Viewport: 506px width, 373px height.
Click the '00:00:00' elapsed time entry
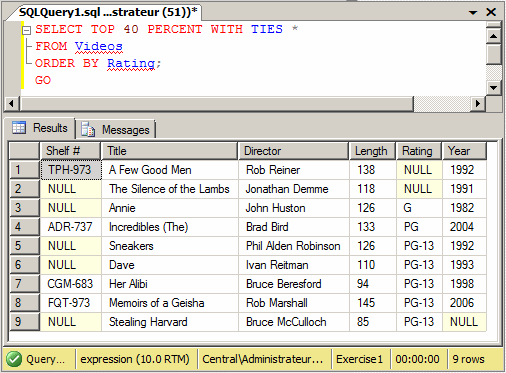tap(417, 359)
